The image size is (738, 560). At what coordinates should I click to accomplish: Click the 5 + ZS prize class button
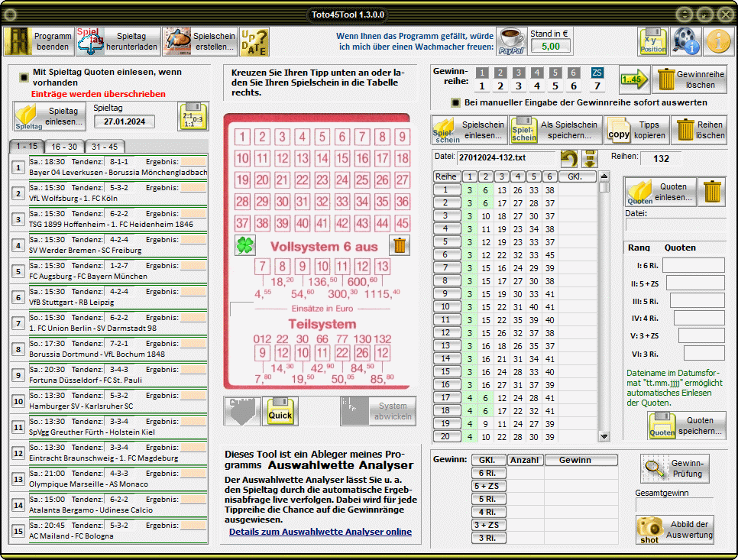(x=488, y=486)
